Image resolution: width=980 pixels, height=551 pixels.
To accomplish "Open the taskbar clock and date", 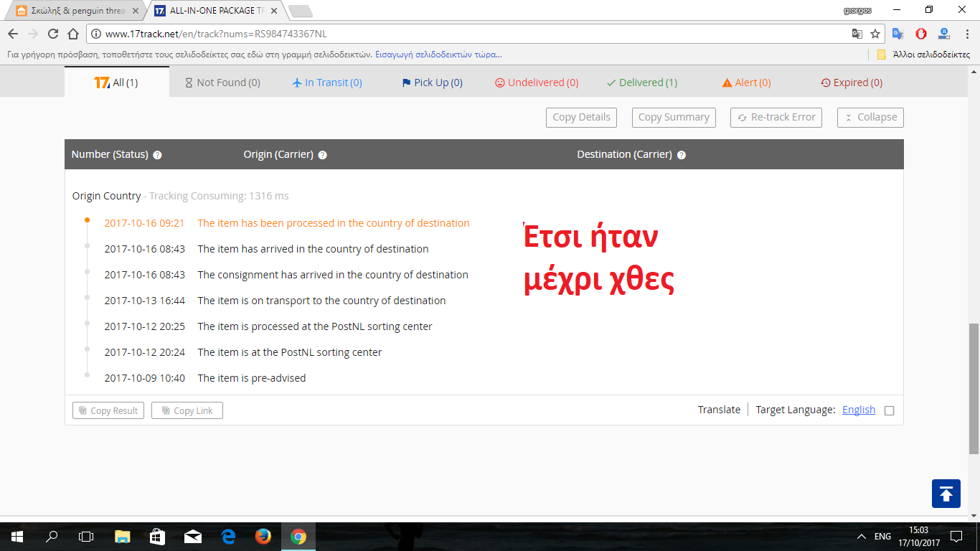I will click(x=918, y=537).
